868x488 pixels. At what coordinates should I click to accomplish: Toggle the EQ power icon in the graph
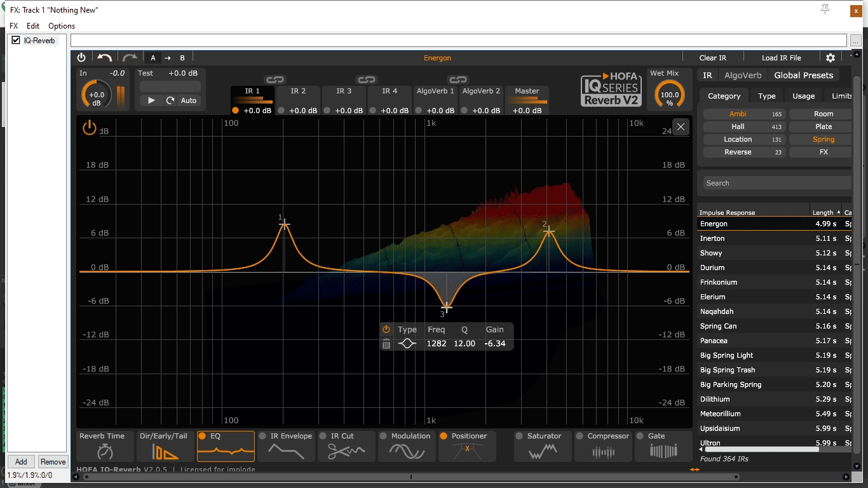[x=90, y=128]
